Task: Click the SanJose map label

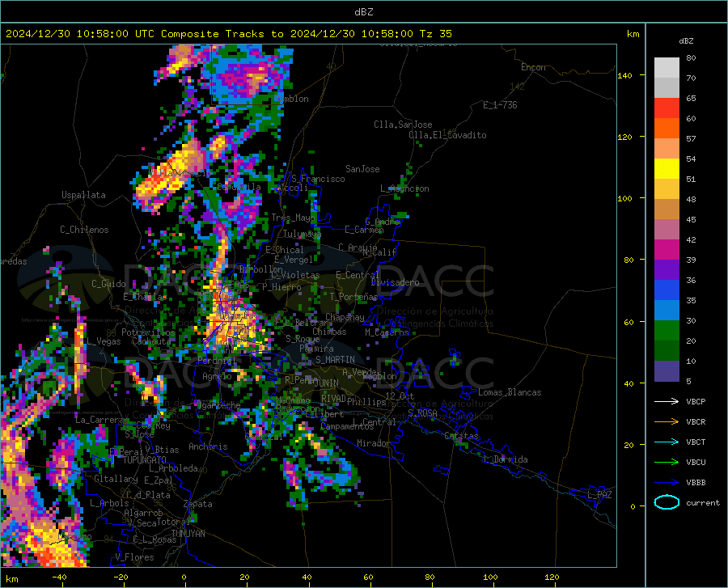Action: [362, 169]
